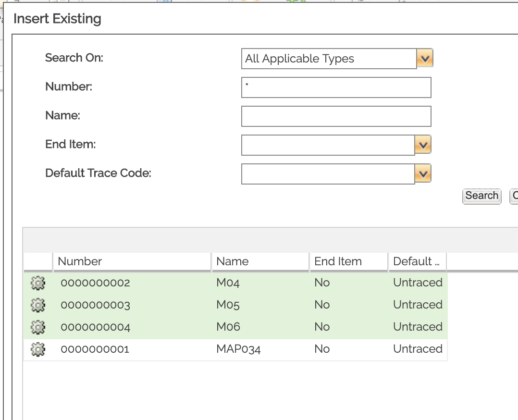
Task: Select the M06 part name
Action: click(228, 327)
